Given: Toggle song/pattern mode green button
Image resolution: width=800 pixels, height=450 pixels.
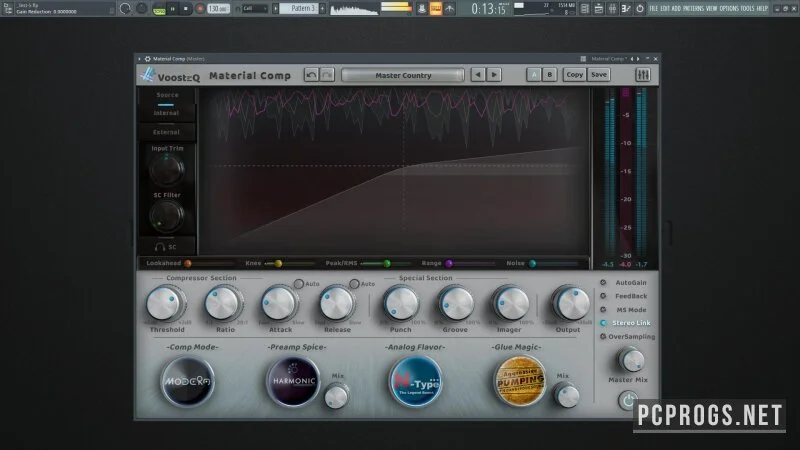Looking at the screenshot, I should [159, 9].
